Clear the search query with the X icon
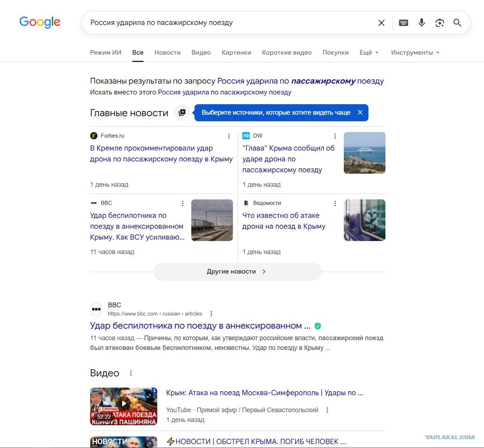Screen dimensions: 484x448 (x=381, y=23)
